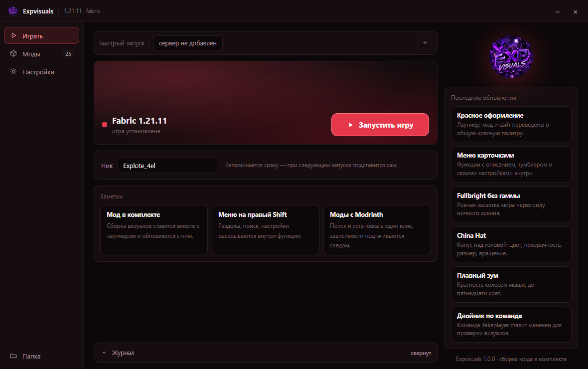Click the folder icon beside Папка
588x369 pixels.
coord(13,356)
